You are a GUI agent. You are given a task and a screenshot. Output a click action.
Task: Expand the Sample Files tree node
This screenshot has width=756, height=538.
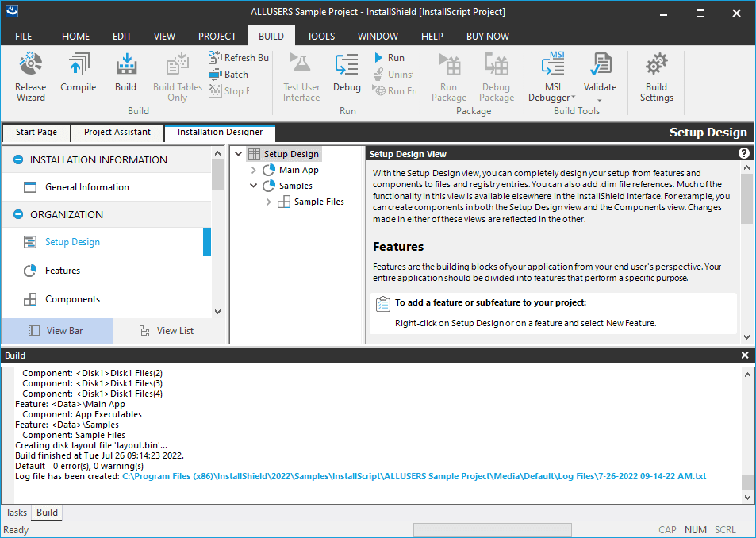tap(269, 202)
